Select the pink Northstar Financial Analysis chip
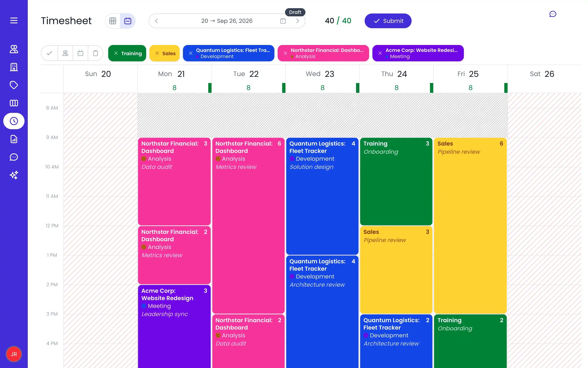 tap(323, 53)
